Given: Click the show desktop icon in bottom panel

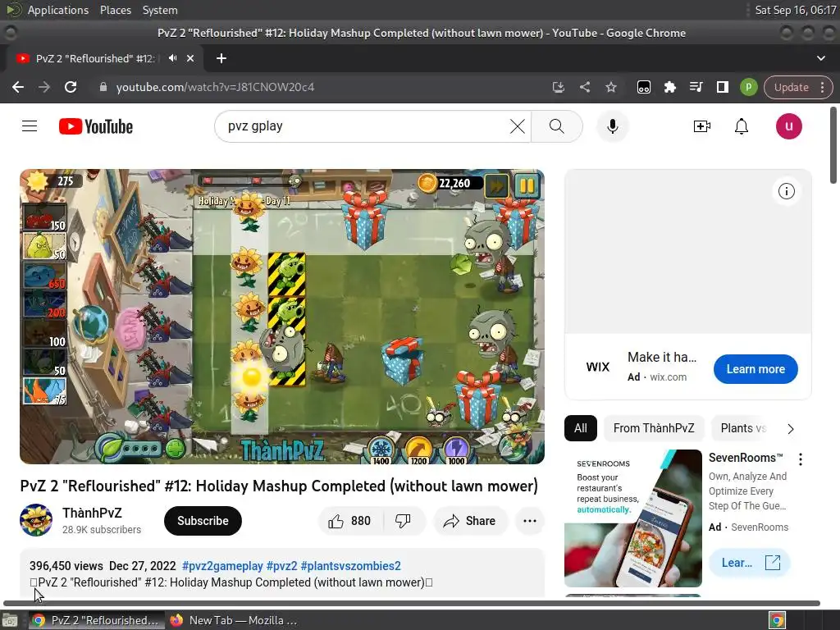Looking at the screenshot, I should pos(10,620).
